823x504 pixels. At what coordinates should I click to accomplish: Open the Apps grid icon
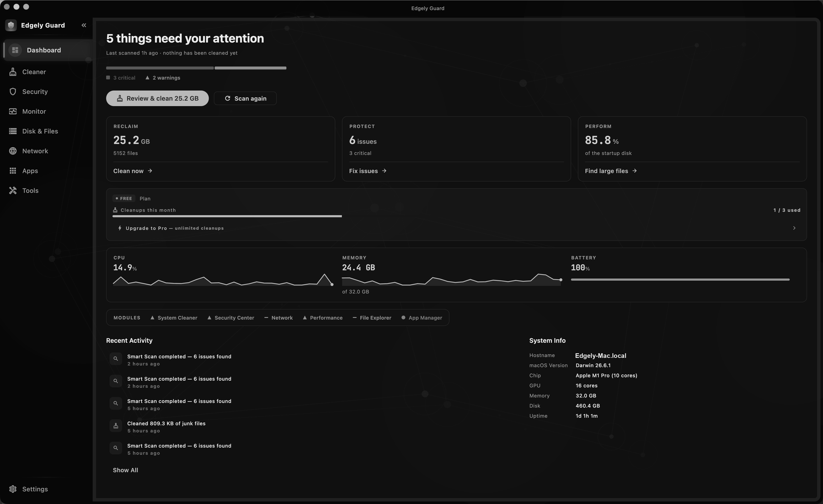pyautogui.click(x=13, y=171)
